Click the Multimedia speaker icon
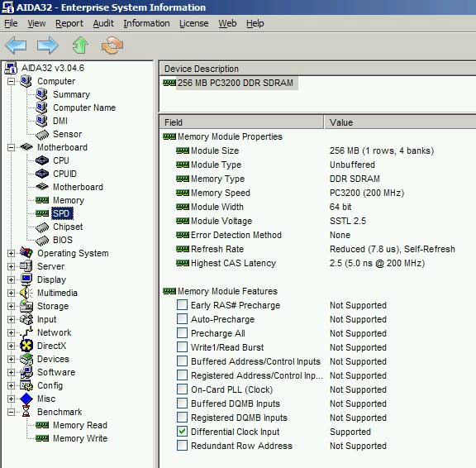The width and height of the screenshot is (476, 468). [x=26, y=293]
